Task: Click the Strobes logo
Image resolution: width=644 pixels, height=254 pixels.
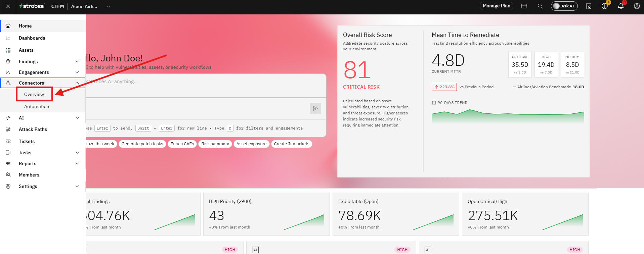Action: tap(32, 6)
